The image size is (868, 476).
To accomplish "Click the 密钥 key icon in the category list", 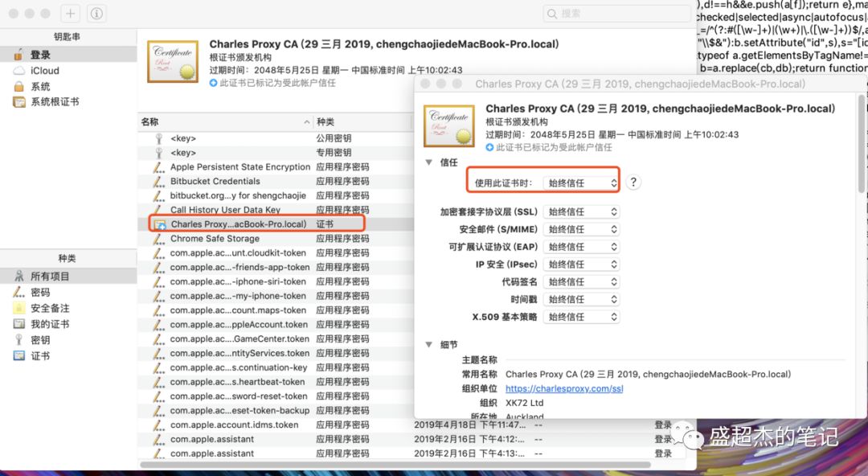I will (x=18, y=339).
